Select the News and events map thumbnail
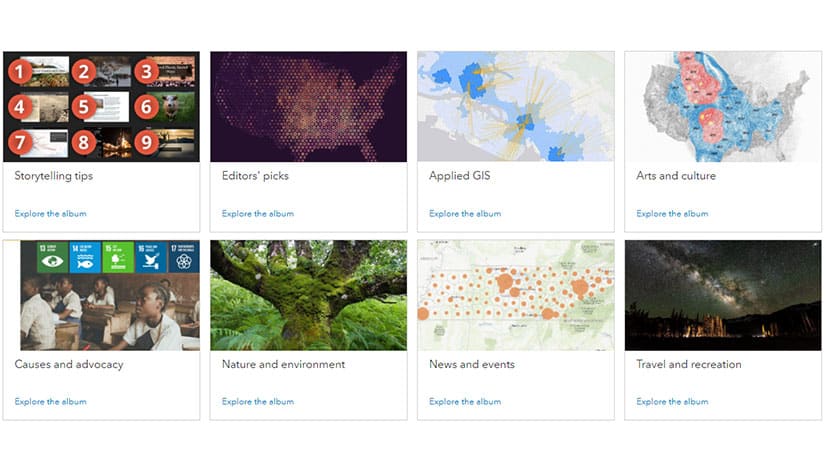 (x=515, y=295)
